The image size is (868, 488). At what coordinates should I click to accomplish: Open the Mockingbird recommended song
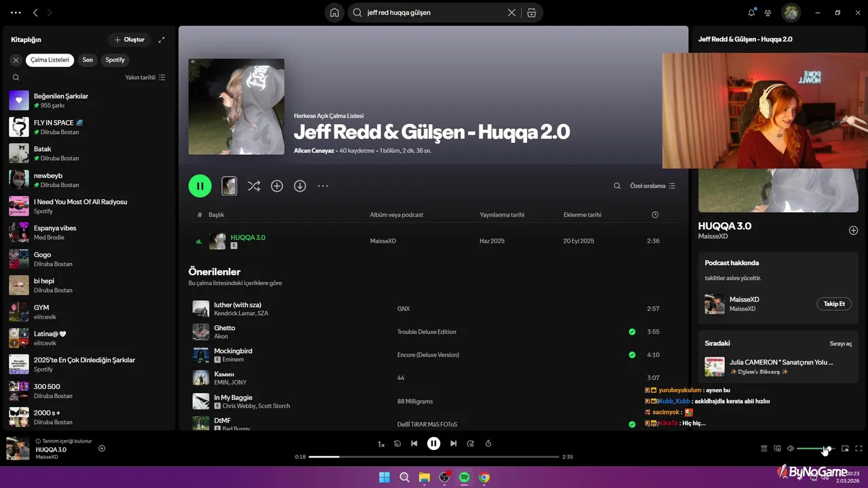coord(233,351)
